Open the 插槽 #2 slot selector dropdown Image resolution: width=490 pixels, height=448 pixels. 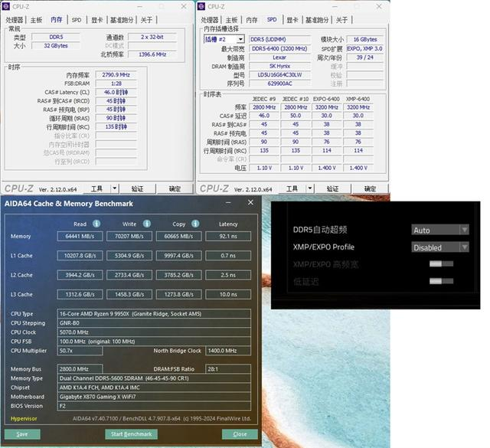[x=224, y=39]
